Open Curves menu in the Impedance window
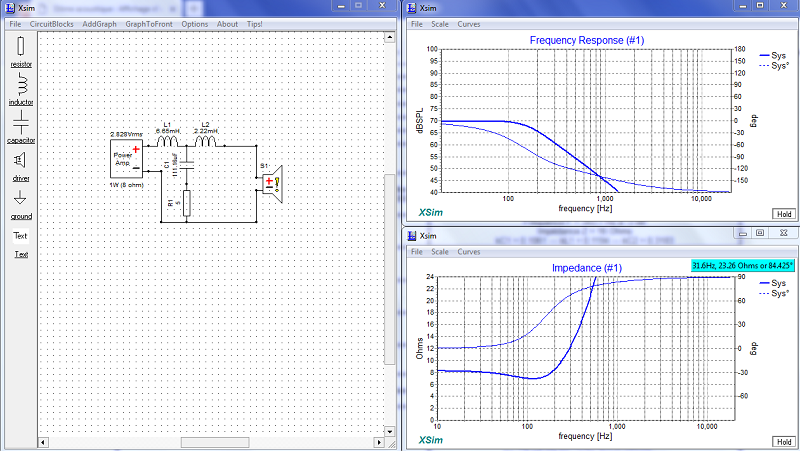The height and width of the screenshot is (451, 800). click(x=468, y=252)
